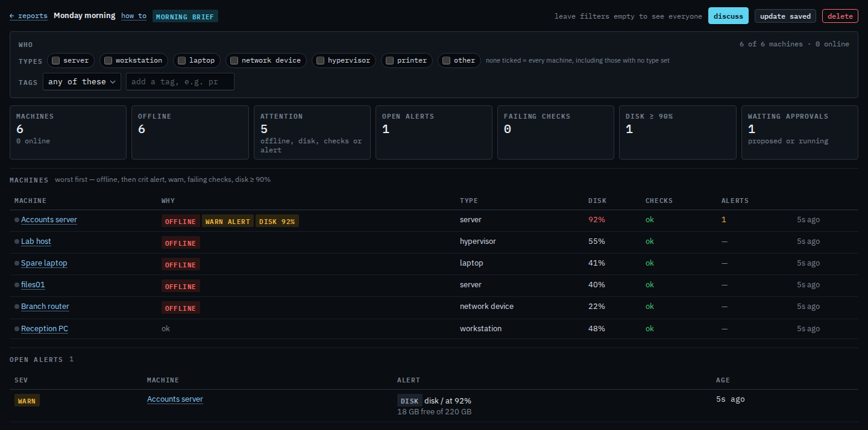Click the OFFLINE badge in the Branch router row
Screen dimensions: 868x430
[x=181, y=308]
